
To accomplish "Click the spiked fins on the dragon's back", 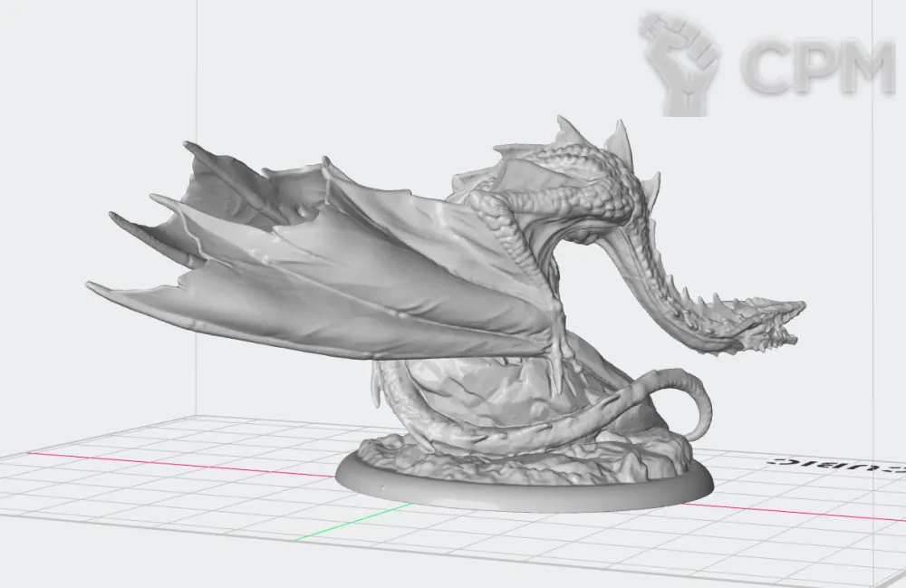I will (x=621, y=140).
